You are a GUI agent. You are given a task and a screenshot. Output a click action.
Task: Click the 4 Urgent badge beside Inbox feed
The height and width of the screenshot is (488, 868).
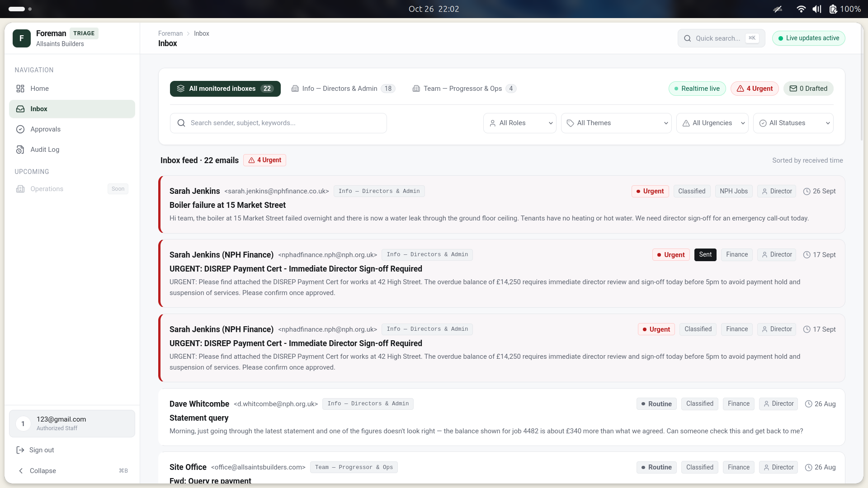click(264, 160)
